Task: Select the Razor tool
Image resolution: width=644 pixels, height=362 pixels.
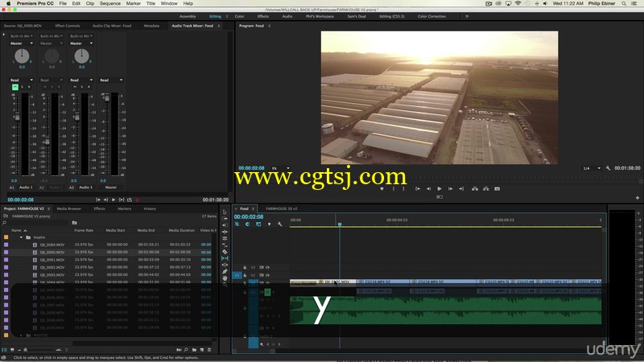Action: point(225,252)
